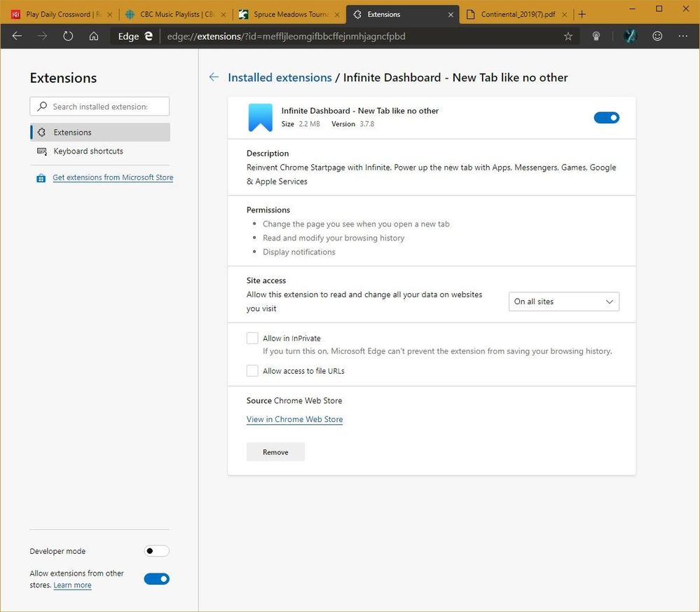The height and width of the screenshot is (612, 700).
Task: Click the Search installed extensions field
Action: pyautogui.click(x=99, y=107)
